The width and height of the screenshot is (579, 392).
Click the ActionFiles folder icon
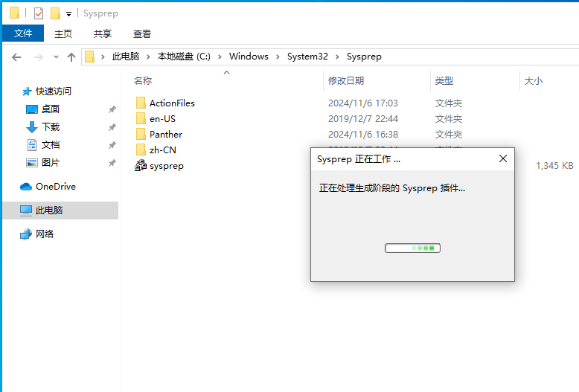(141, 103)
